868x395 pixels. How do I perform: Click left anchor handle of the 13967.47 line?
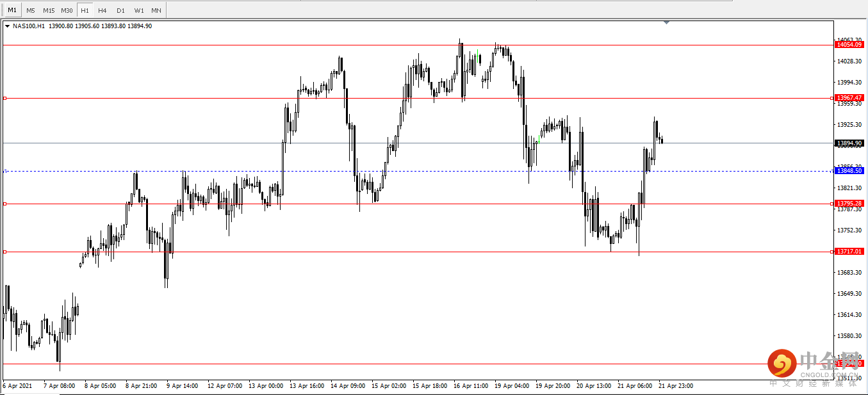coord(4,98)
